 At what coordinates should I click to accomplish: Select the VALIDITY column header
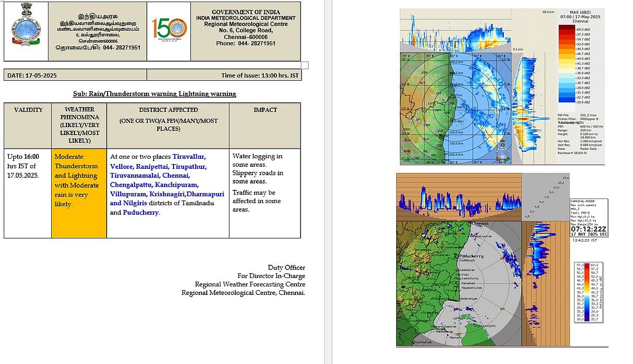pos(28,110)
